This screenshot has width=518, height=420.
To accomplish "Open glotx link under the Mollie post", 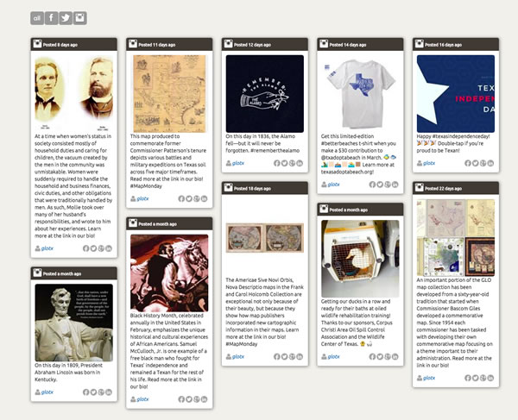I will coord(47,248).
